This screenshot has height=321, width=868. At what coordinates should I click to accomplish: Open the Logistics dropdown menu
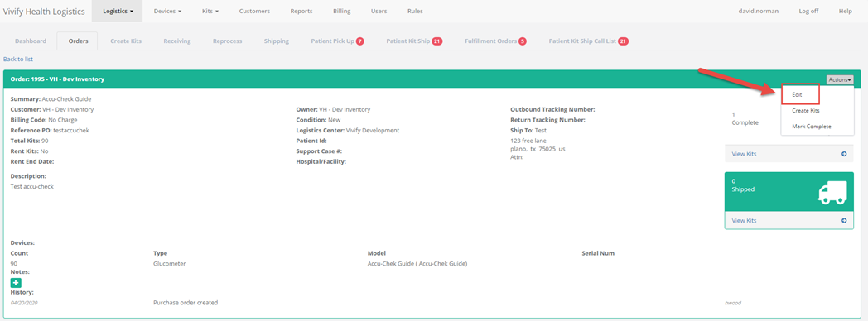tap(118, 11)
